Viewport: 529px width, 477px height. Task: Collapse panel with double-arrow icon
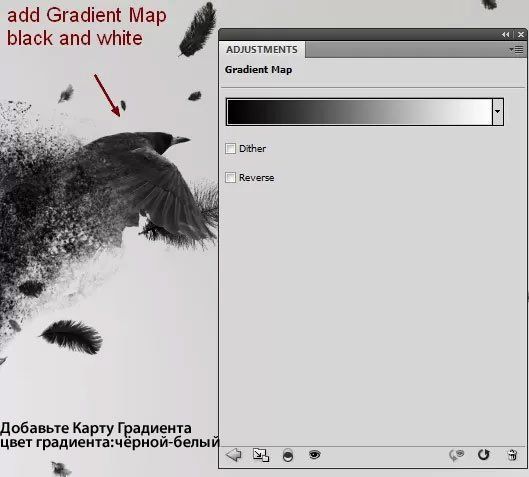coord(505,34)
